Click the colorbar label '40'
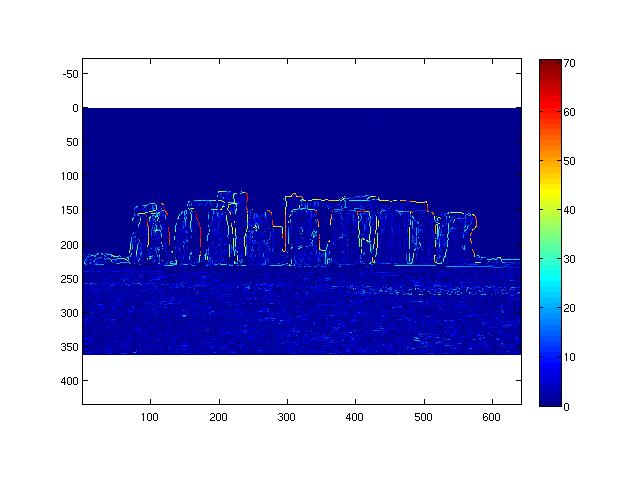 (569, 210)
